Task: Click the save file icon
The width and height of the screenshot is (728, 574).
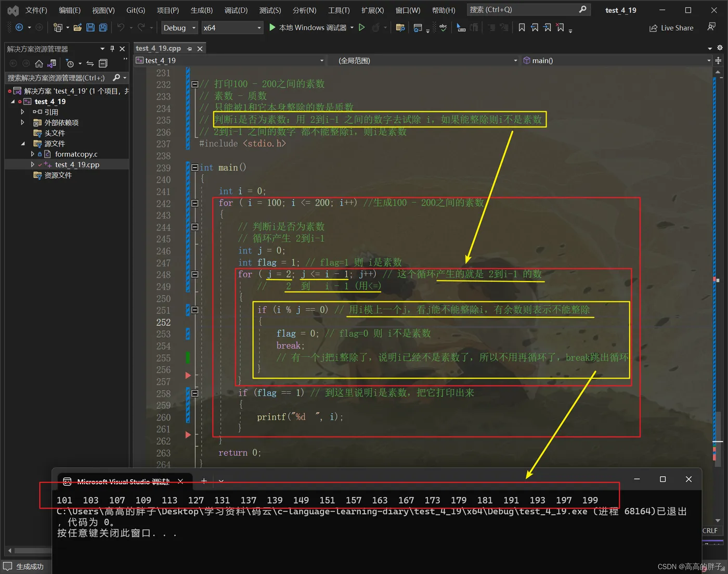Action: (x=90, y=28)
